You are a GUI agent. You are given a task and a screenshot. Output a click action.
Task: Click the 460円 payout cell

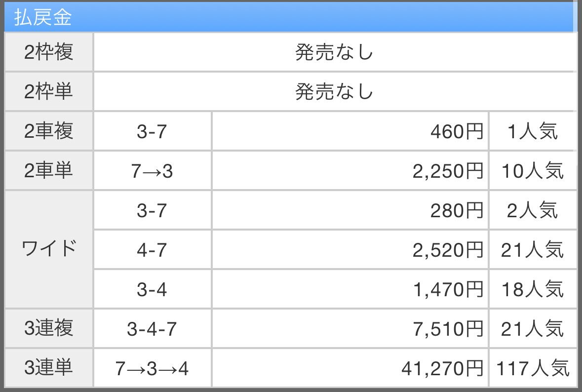click(350, 131)
